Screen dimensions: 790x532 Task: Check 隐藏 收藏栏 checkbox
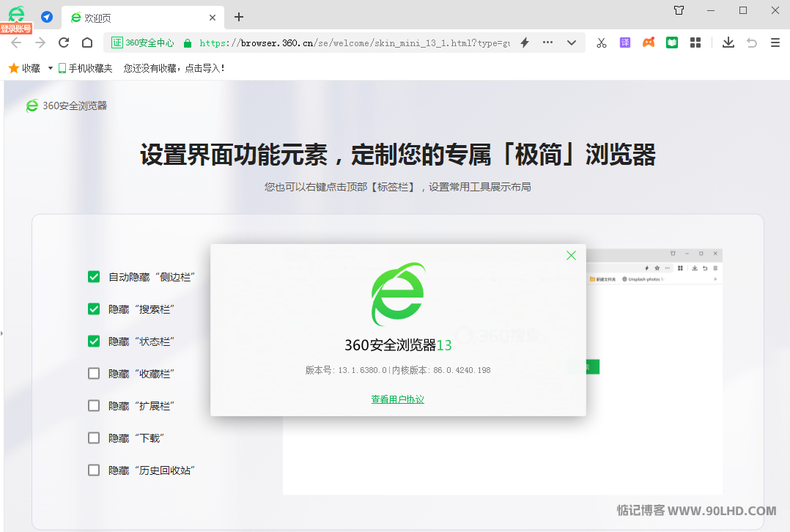click(94, 373)
